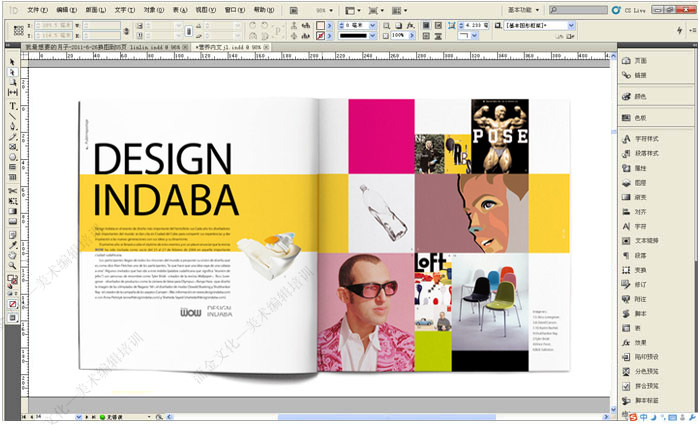Open the 对齐 (Align) panel
The width and height of the screenshot is (700, 425).
[x=634, y=212]
